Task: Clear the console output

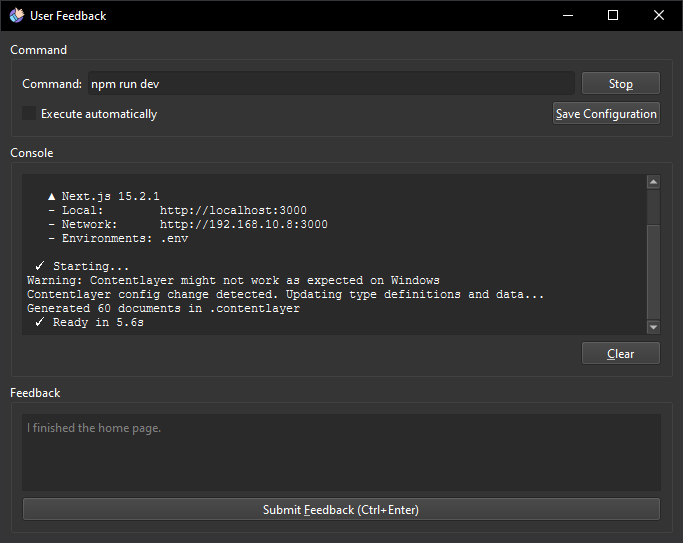Action: 621,353
